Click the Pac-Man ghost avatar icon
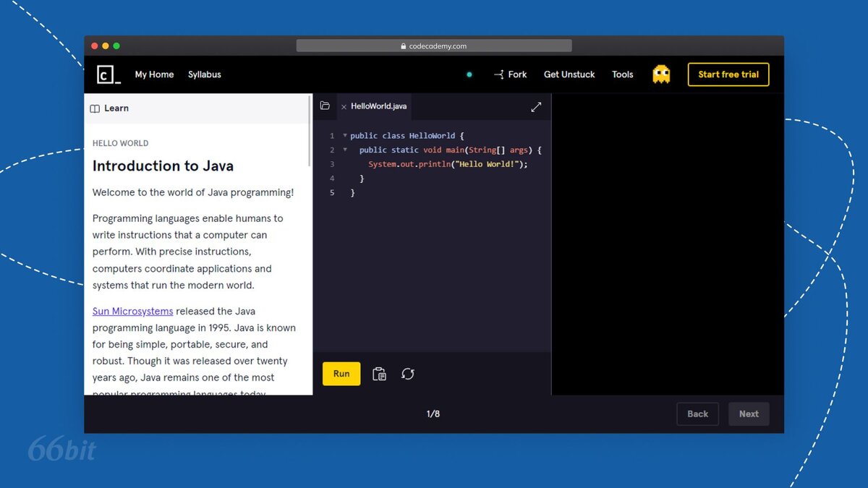Viewport: 868px width, 488px height. click(661, 74)
